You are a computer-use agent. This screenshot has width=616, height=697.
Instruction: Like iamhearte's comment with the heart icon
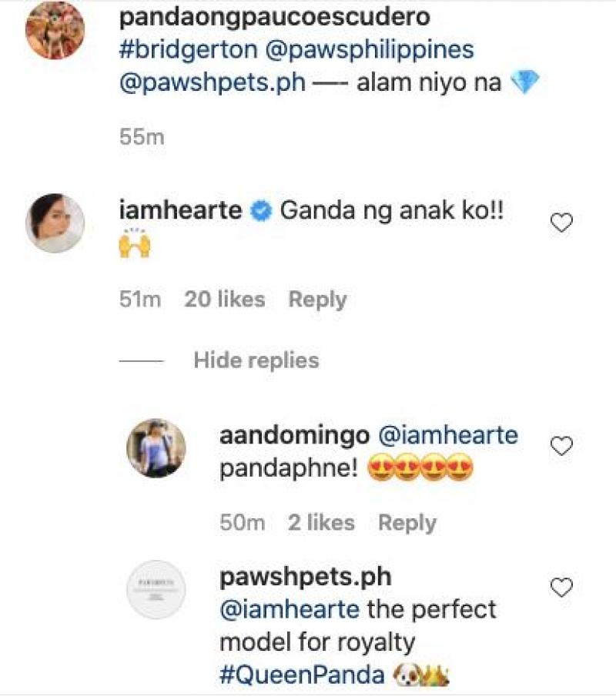click(563, 223)
